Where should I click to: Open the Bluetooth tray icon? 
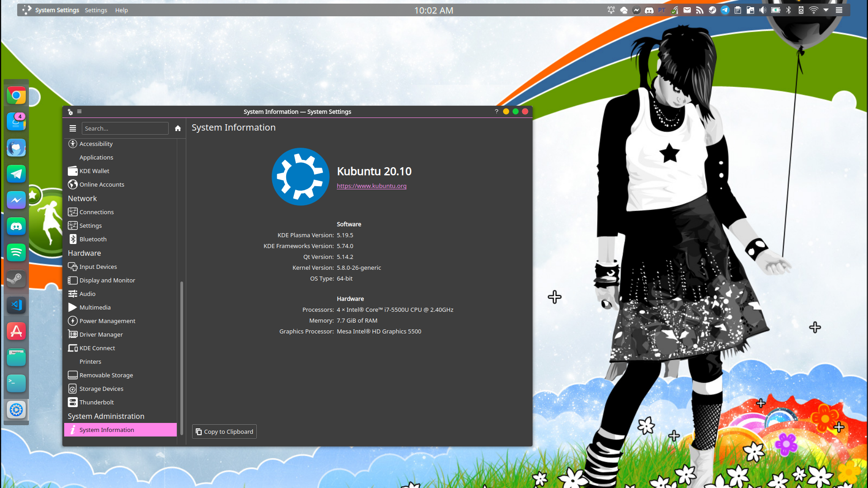coord(788,10)
